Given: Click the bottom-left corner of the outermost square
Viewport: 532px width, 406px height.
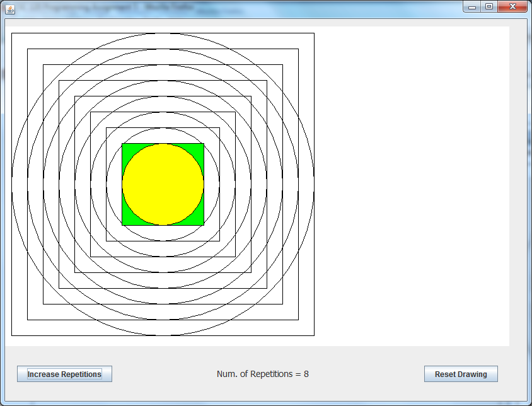Looking at the screenshot, I should [x=12, y=335].
